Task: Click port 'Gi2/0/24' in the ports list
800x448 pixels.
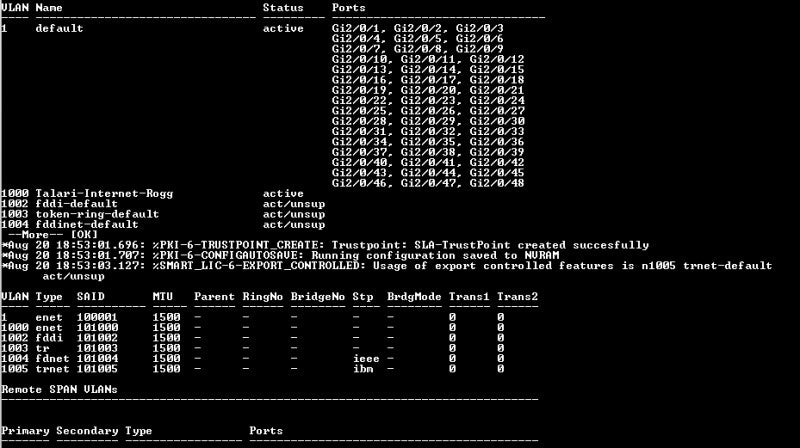Action: point(497,101)
